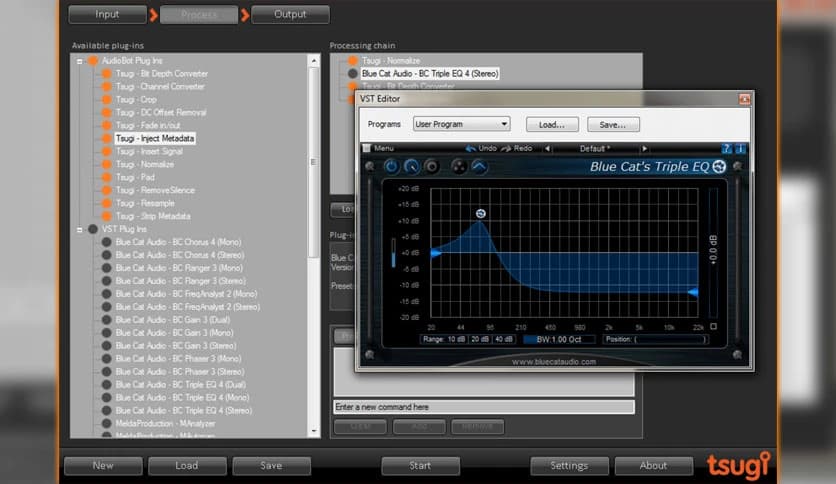
Task: Select Tsugi - Normalize in Available plug-ins
Action: click(x=144, y=164)
